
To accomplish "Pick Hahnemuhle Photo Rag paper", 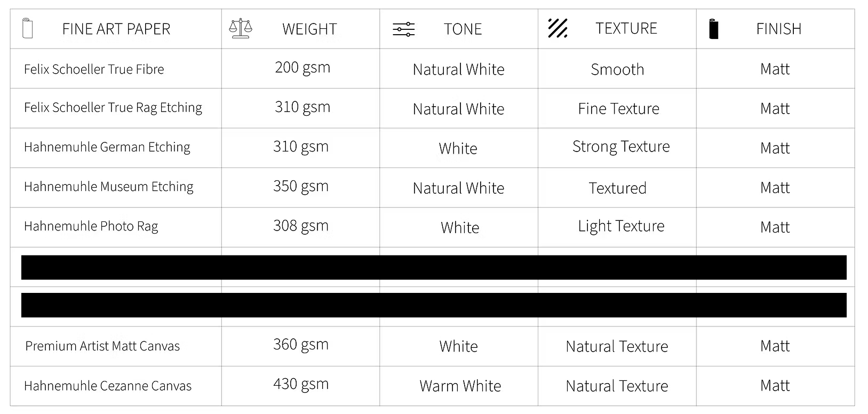I will pos(91,226).
